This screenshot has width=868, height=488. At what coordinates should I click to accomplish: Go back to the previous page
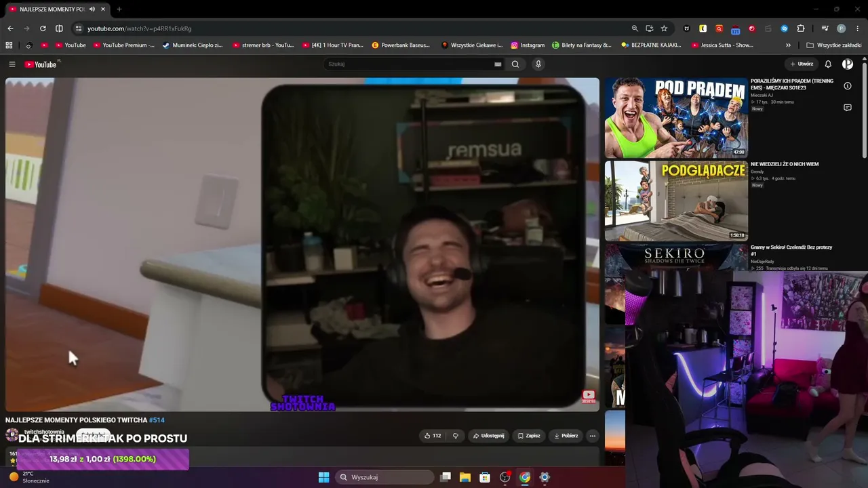[x=10, y=28]
